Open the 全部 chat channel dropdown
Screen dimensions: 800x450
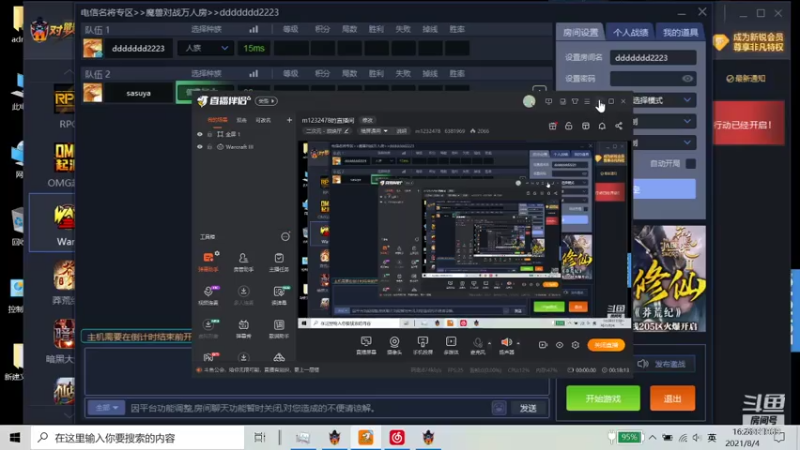point(106,408)
